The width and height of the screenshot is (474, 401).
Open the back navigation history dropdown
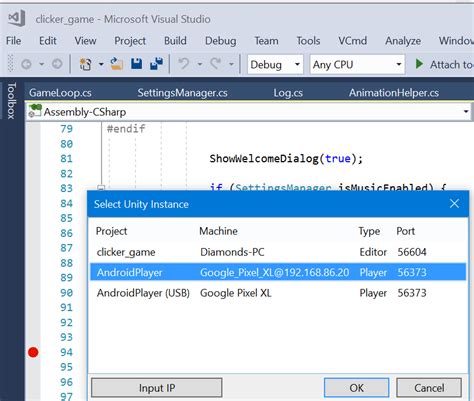coord(42,64)
